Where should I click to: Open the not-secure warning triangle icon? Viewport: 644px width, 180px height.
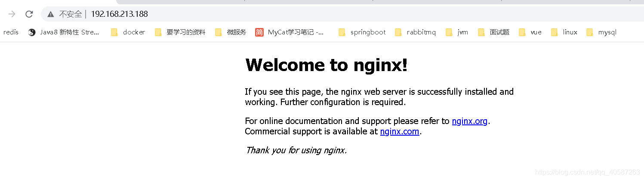[51, 14]
